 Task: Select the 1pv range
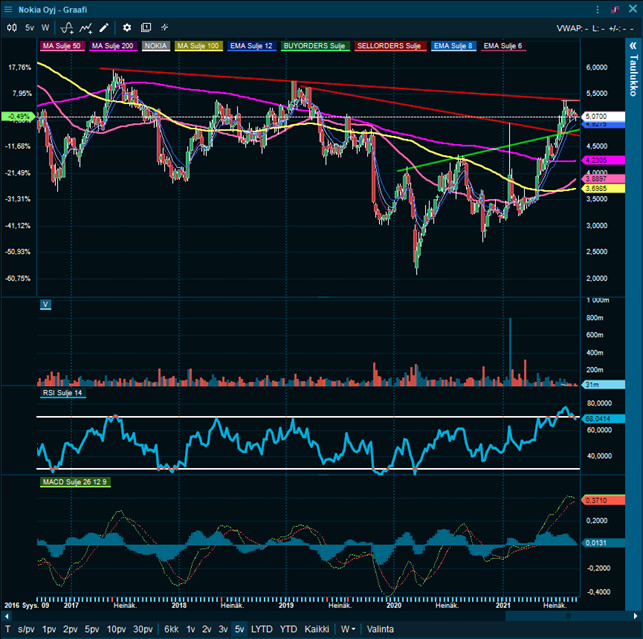coord(49,629)
